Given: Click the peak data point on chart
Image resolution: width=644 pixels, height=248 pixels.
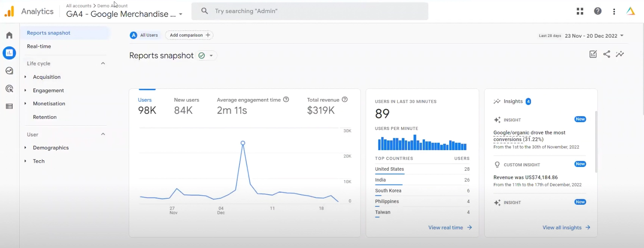Looking at the screenshot, I should pos(243,143).
